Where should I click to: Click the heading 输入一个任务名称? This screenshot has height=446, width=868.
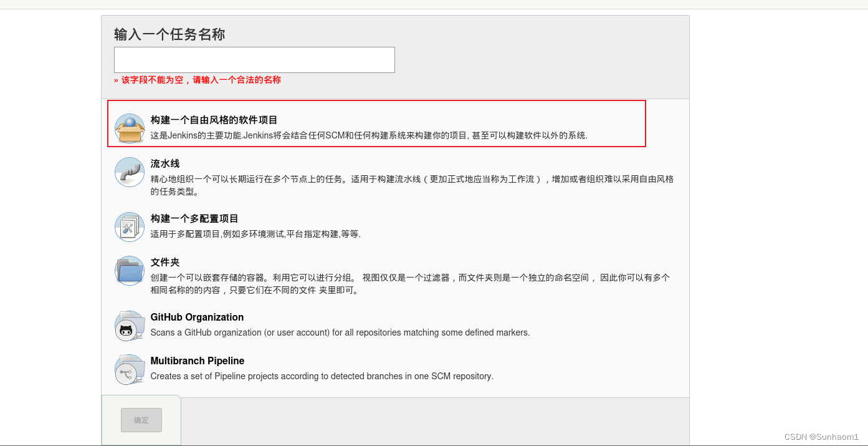click(x=169, y=34)
